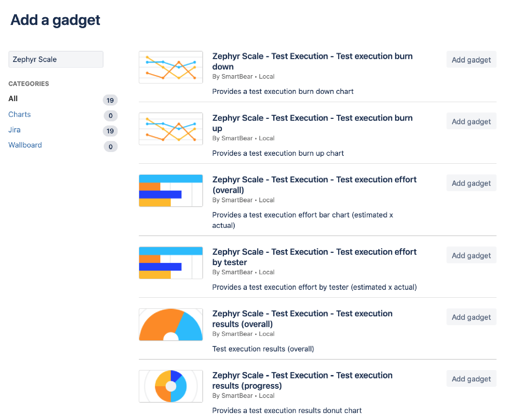Select the donut chart preview image
Image resolution: width=506 pixels, height=420 pixels.
click(x=170, y=386)
